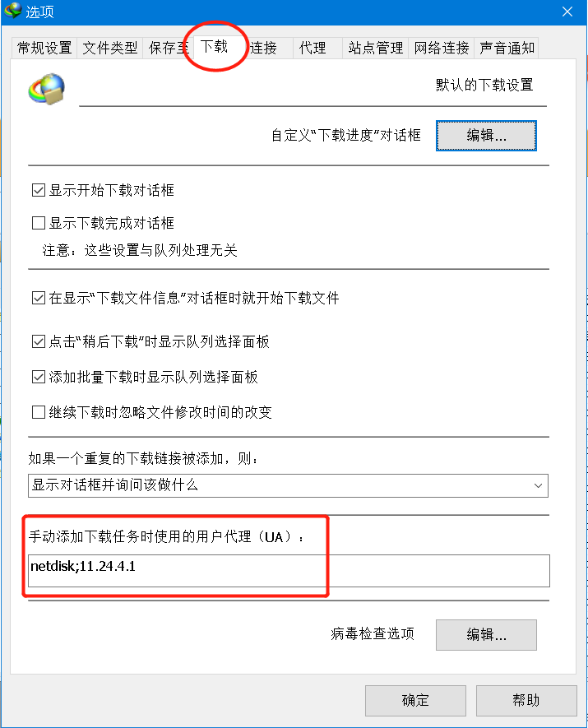
Task: Open the 文件类型 tab
Action: 110,48
